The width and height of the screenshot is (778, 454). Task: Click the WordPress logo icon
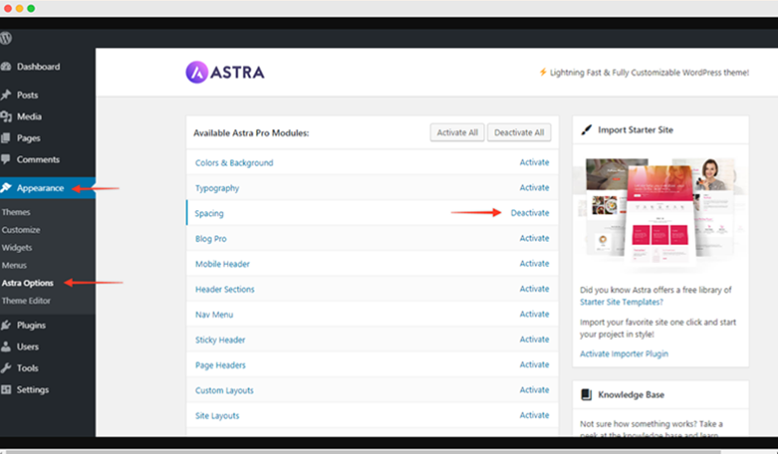click(x=6, y=38)
